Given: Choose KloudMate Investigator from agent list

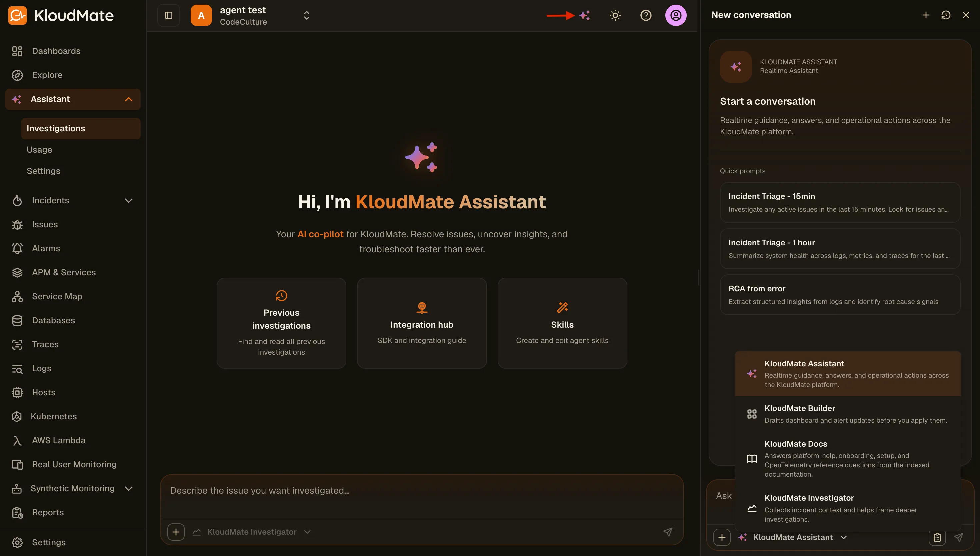Looking at the screenshot, I should (848, 508).
